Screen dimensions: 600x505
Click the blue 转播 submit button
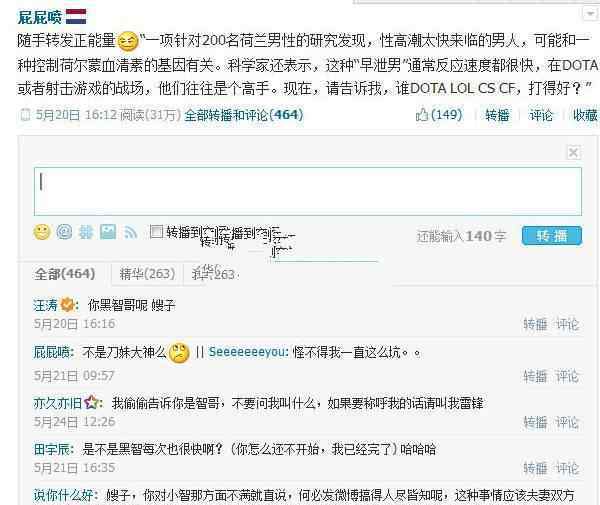point(551,236)
